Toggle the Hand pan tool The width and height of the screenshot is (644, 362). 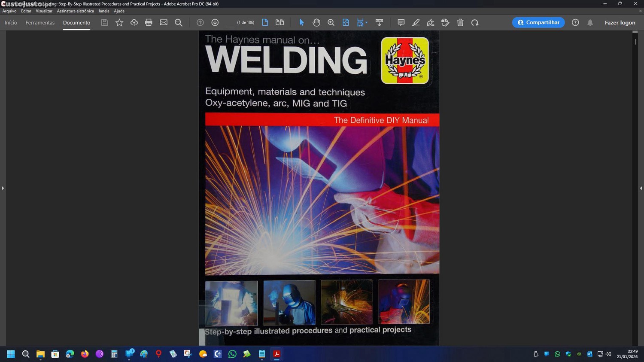click(316, 22)
